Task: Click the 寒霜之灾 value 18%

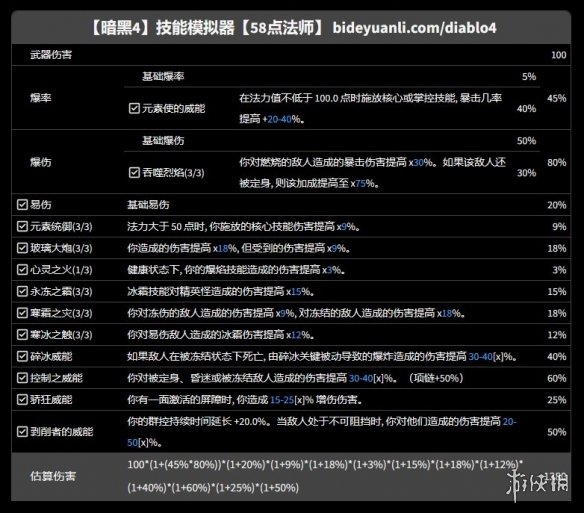Action: (557, 313)
